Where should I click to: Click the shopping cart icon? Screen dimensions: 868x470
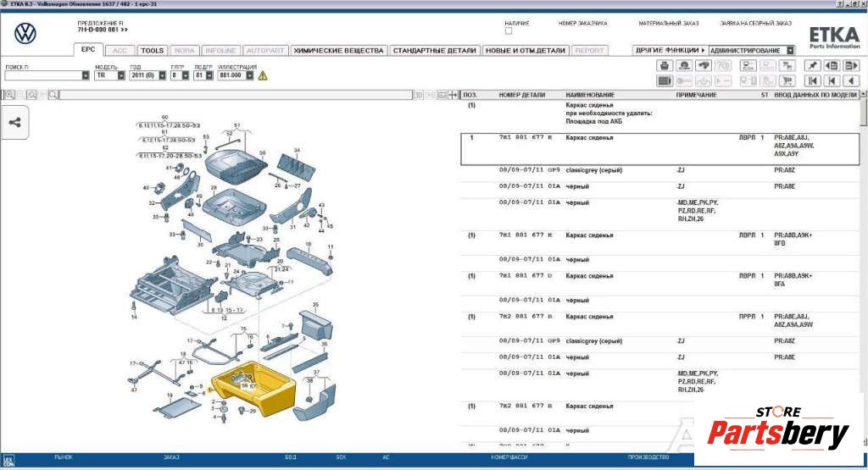(x=787, y=81)
